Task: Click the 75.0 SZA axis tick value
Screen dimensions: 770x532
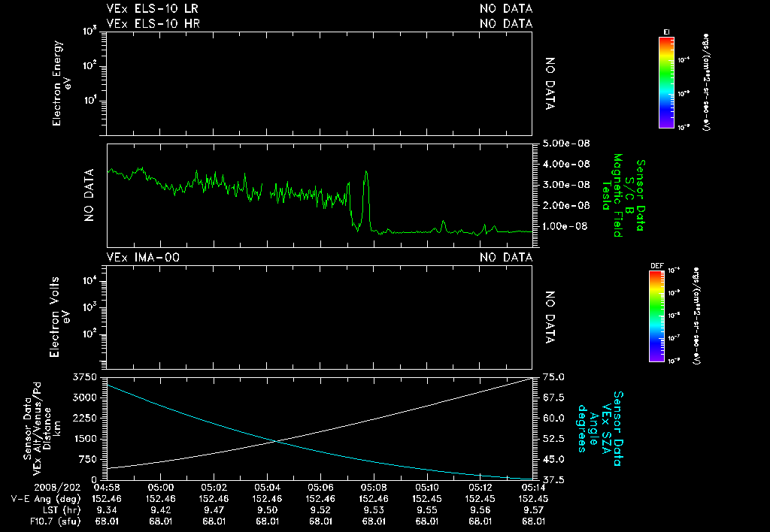Action: (x=553, y=377)
